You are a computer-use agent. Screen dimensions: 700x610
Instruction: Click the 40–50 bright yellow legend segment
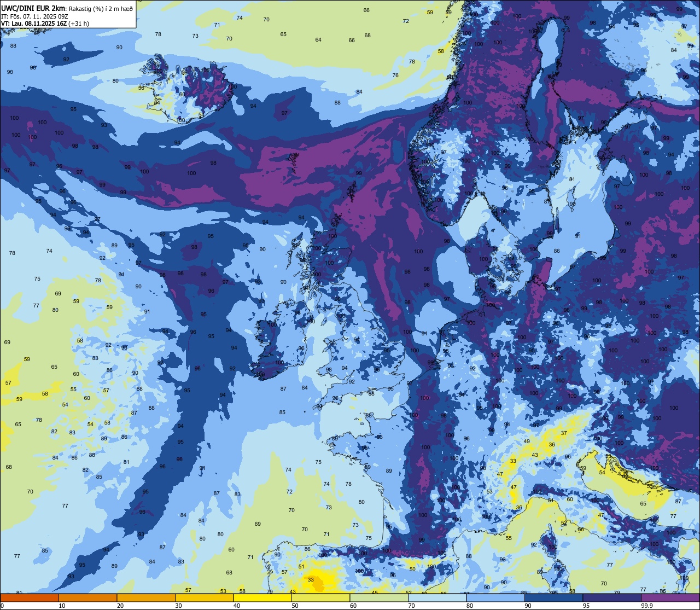point(262,598)
